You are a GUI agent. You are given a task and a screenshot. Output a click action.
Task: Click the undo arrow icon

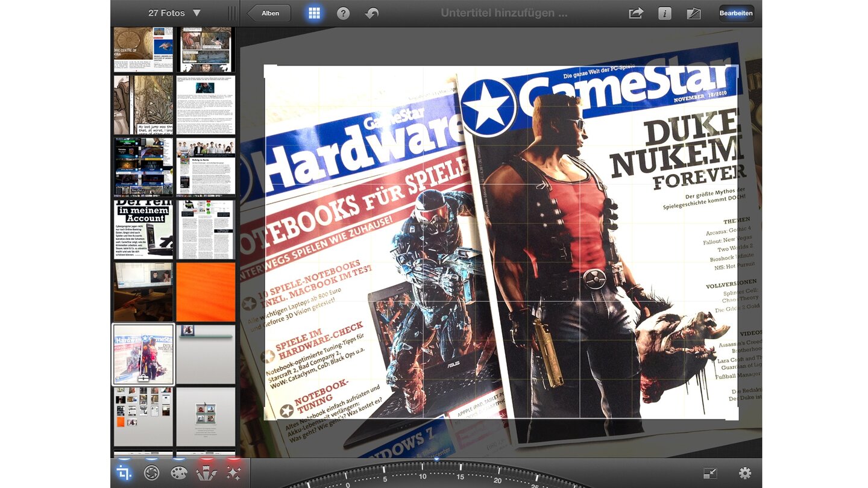tap(372, 13)
